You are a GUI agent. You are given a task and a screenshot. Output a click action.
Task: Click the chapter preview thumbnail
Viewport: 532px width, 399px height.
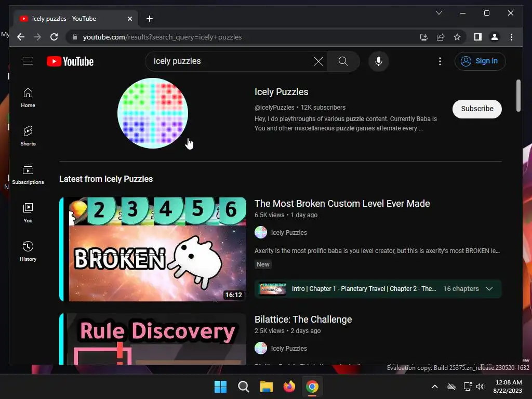272,289
